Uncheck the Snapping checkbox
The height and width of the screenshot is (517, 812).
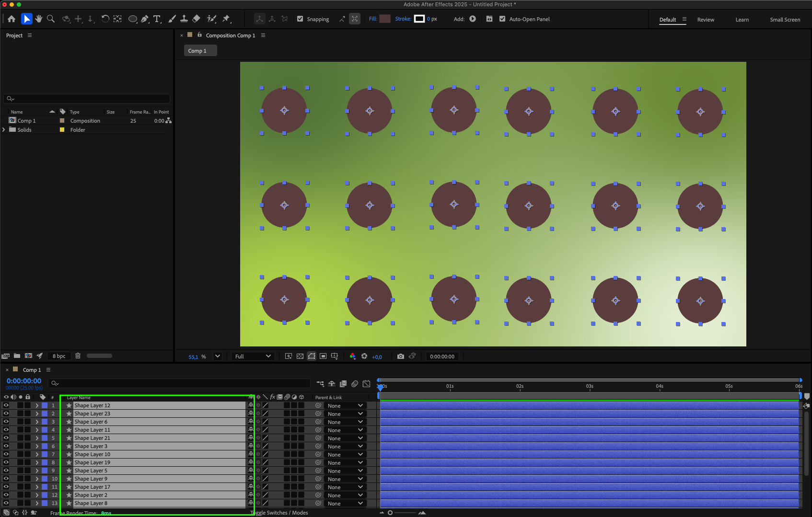300,19
